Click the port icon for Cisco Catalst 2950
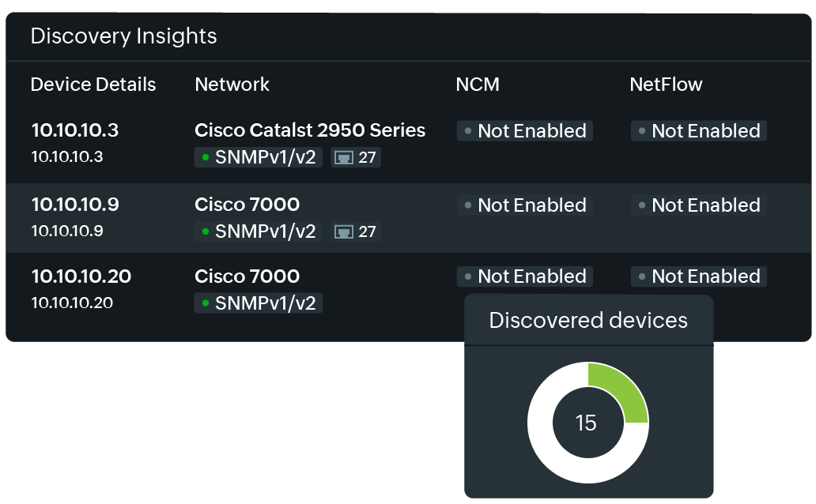Viewport: 816px width, 504px height. click(344, 157)
